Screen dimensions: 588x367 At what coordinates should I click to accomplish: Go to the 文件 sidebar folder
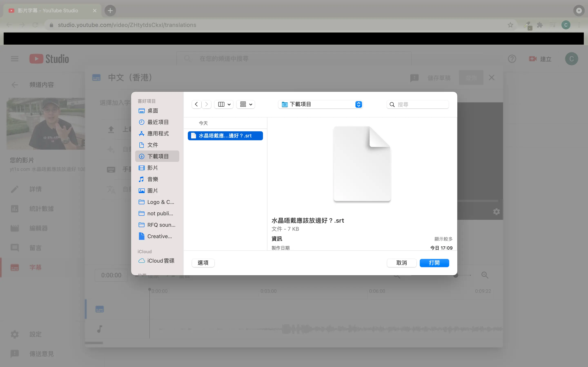point(153,145)
